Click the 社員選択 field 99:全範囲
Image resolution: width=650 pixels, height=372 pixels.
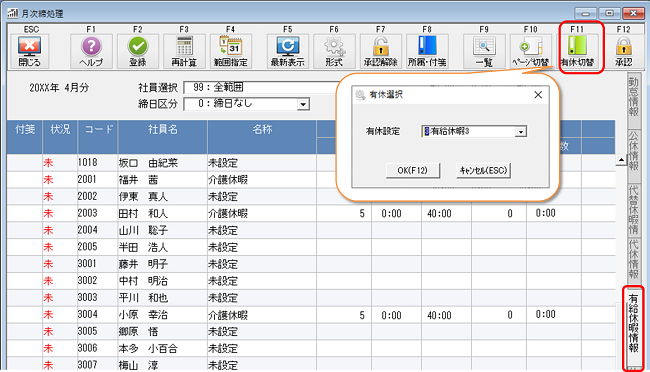(x=260, y=87)
